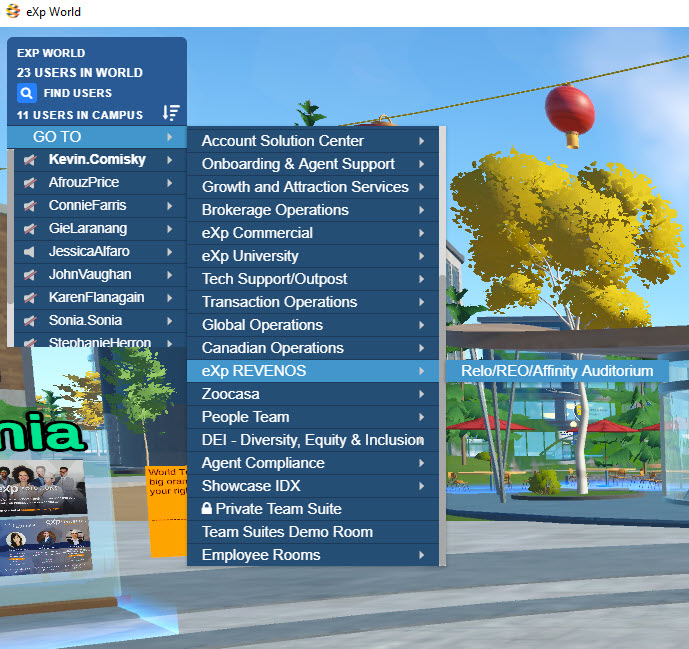Click AfrouzPrice's muted speaker icon
Image resolution: width=689 pixels, height=649 pixels.
[x=30, y=183]
